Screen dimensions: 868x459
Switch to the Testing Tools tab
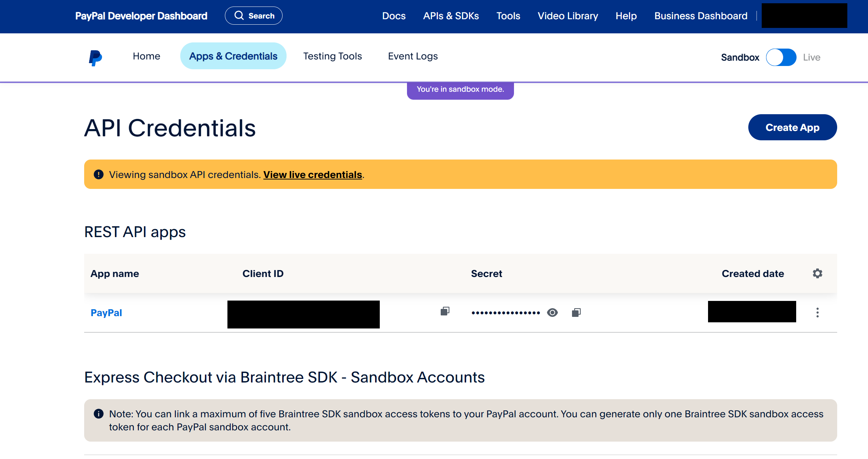(x=332, y=56)
